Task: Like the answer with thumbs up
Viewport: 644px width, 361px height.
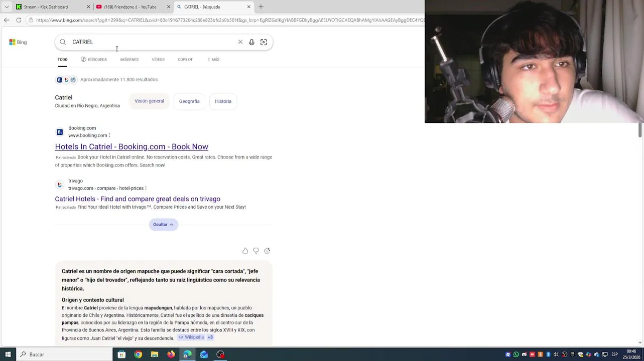Action: pos(245,251)
